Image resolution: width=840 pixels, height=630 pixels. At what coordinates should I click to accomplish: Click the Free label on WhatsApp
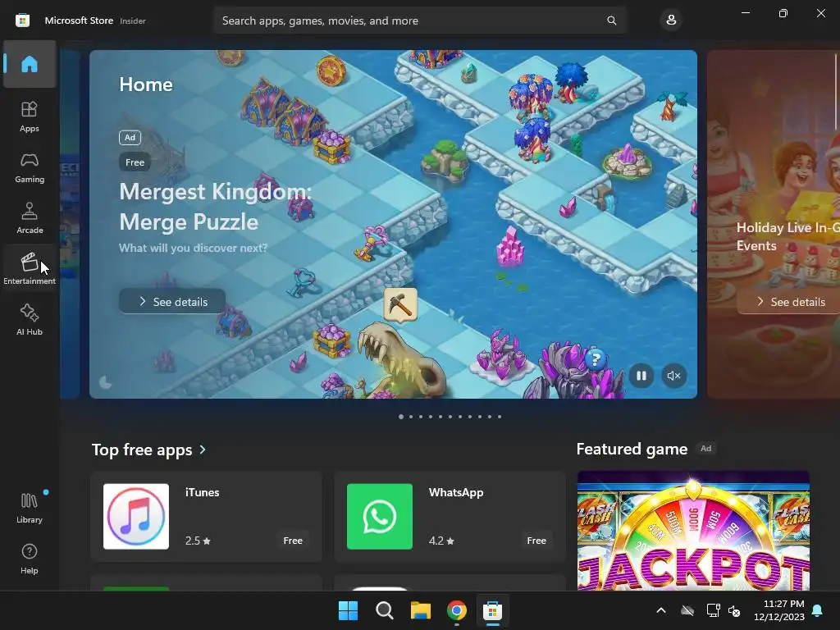(536, 541)
